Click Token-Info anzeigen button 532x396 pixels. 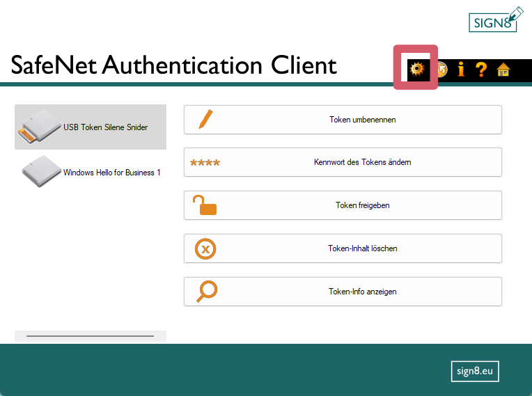pyautogui.click(x=343, y=292)
